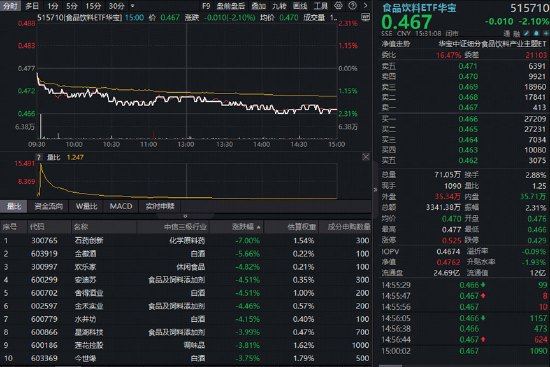The width and height of the screenshot is (550, 367).
Task: Select the MACD indicator tab
Action: click(121, 206)
